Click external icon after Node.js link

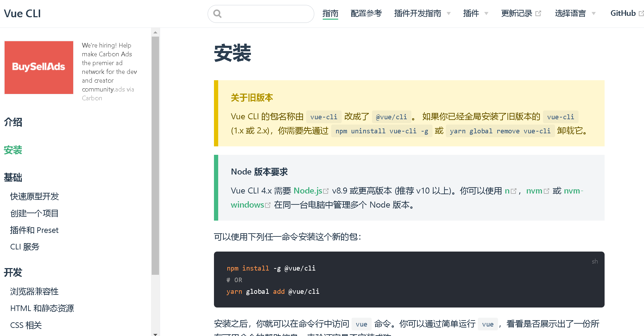point(326,191)
